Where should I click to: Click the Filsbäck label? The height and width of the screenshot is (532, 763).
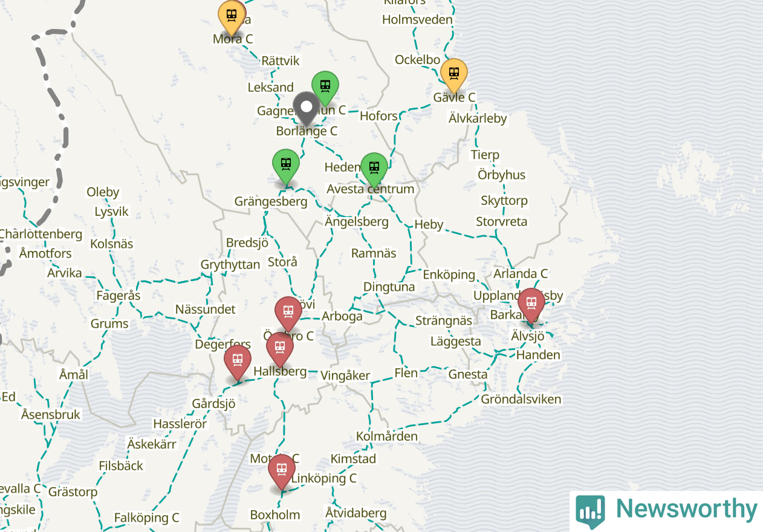[122, 465]
